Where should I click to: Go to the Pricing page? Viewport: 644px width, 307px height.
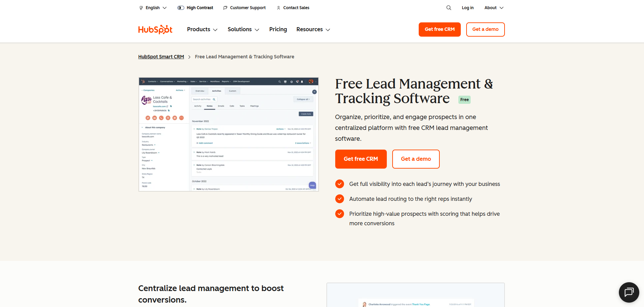[x=278, y=30]
